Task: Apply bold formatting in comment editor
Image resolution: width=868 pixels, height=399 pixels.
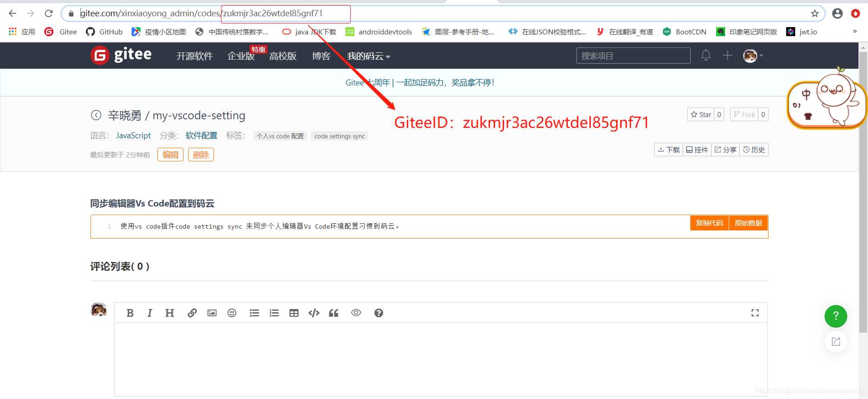Action: click(130, 313)
